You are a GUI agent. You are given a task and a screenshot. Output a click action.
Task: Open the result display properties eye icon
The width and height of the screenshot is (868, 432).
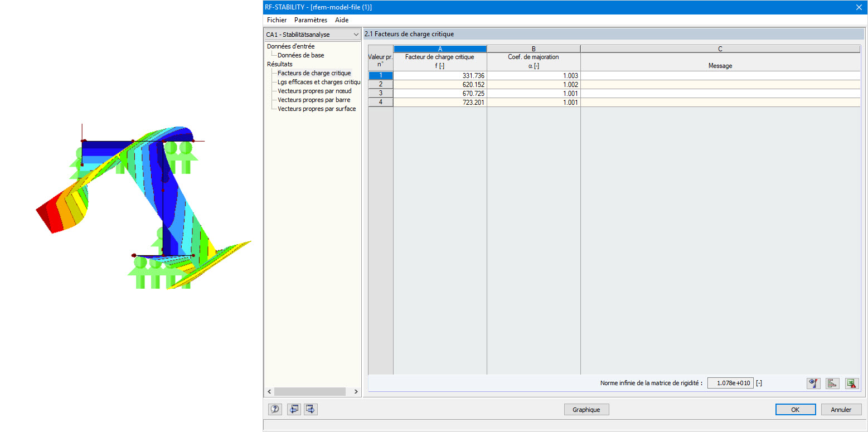813,383
